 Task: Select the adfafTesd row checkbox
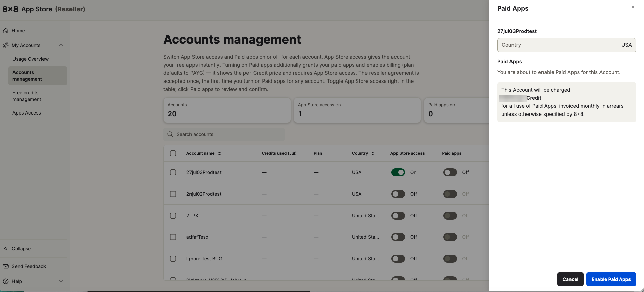173,237
